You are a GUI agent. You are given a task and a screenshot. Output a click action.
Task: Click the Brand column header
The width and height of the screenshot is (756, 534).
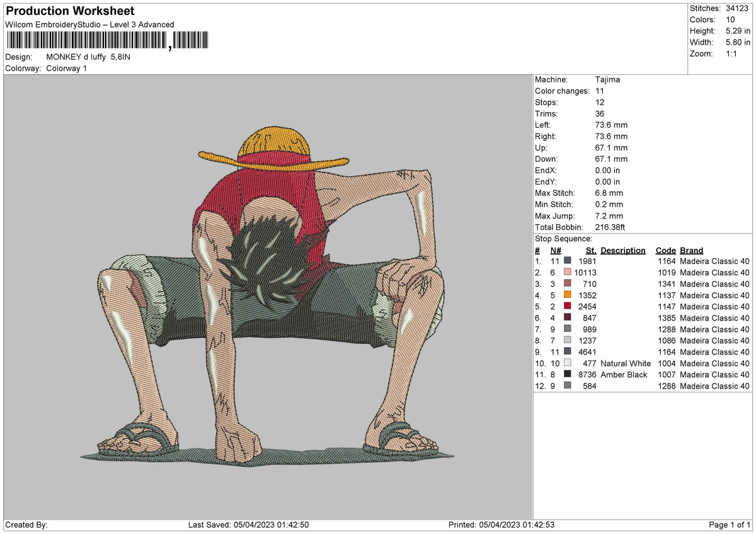pos(691,250)
